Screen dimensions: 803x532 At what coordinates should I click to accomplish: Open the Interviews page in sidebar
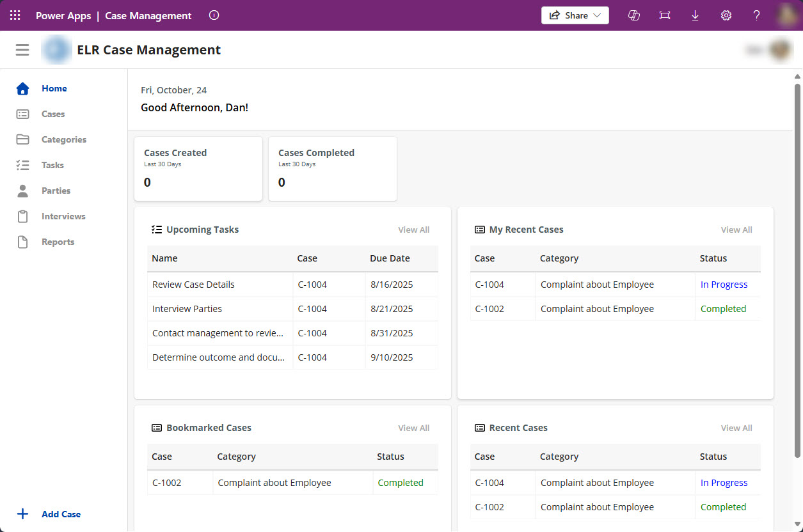click(63, 216)
